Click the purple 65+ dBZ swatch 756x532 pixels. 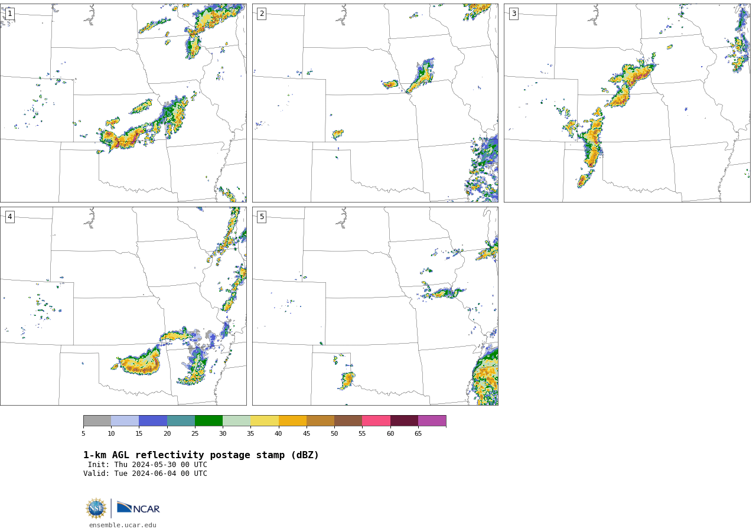(432, 420)
